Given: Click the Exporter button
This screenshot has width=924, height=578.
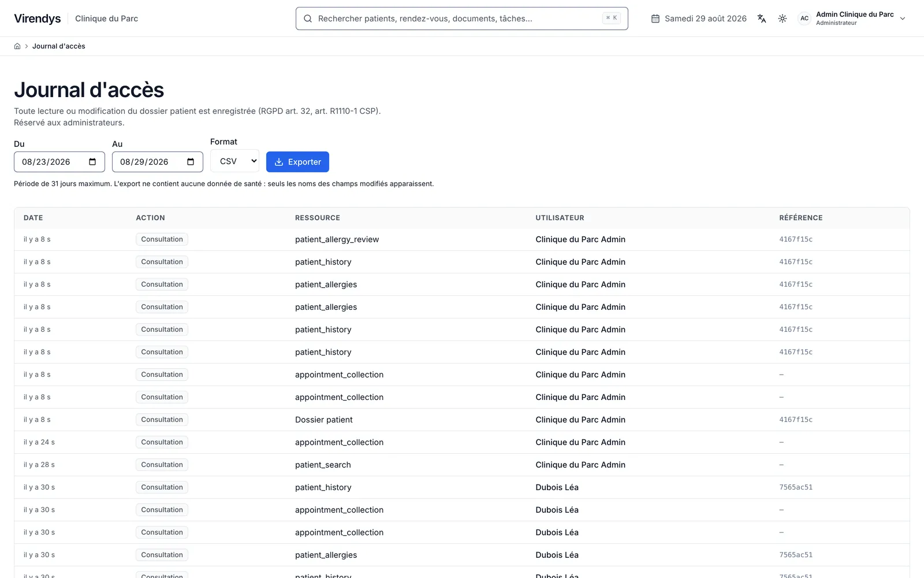Looking at the screenshot, I should (x=297, y=162).
